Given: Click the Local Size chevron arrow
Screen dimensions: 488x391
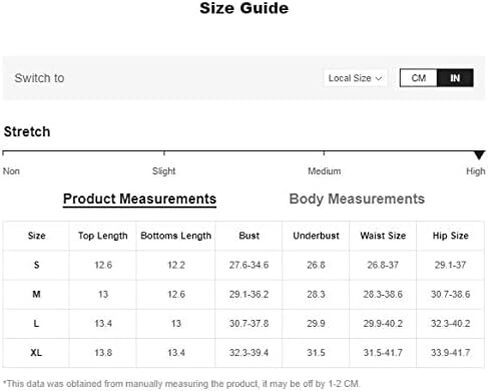Looking at the screenshot, I should 378,79.
